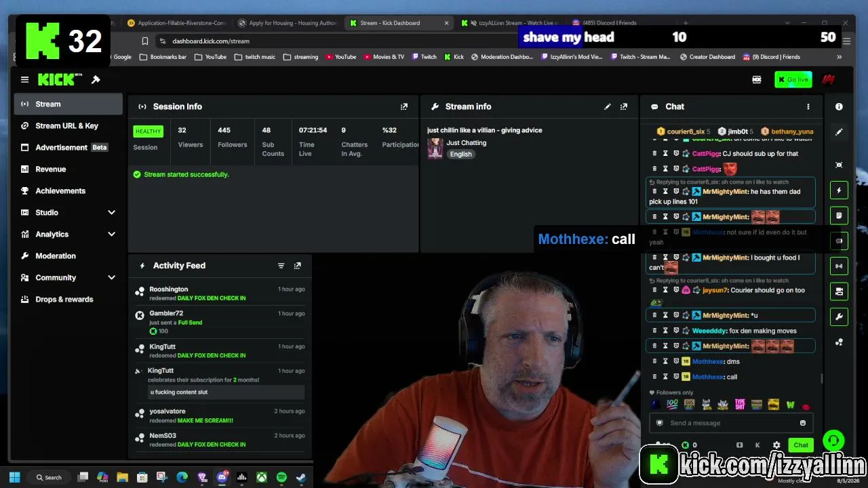The height and width of the screenshot is (488, 868).
Task: Click the theater mode icon left of Go live
Action: point(757,79)
